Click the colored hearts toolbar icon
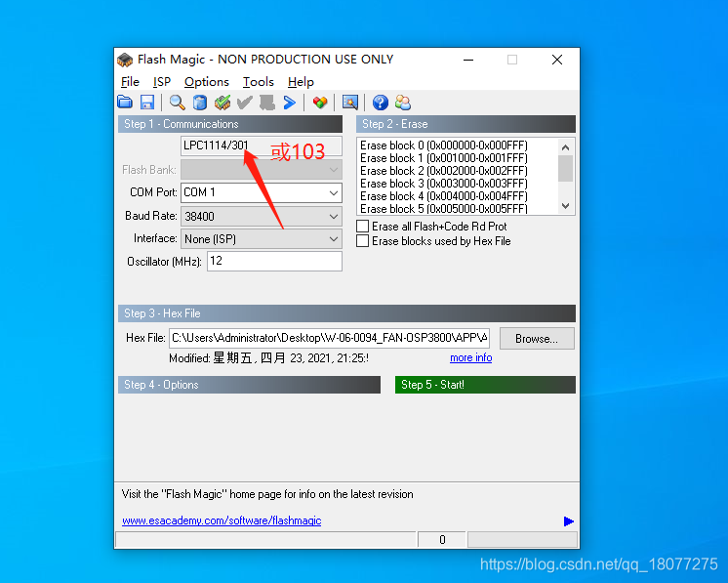This screenshot has width=728, height=583. click(320, 103)
